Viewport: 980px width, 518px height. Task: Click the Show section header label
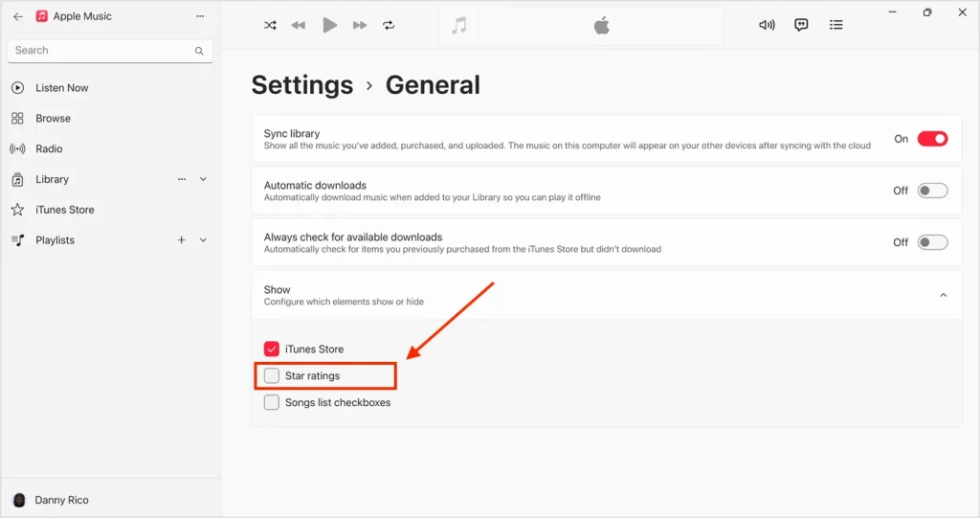coord(277,290)
